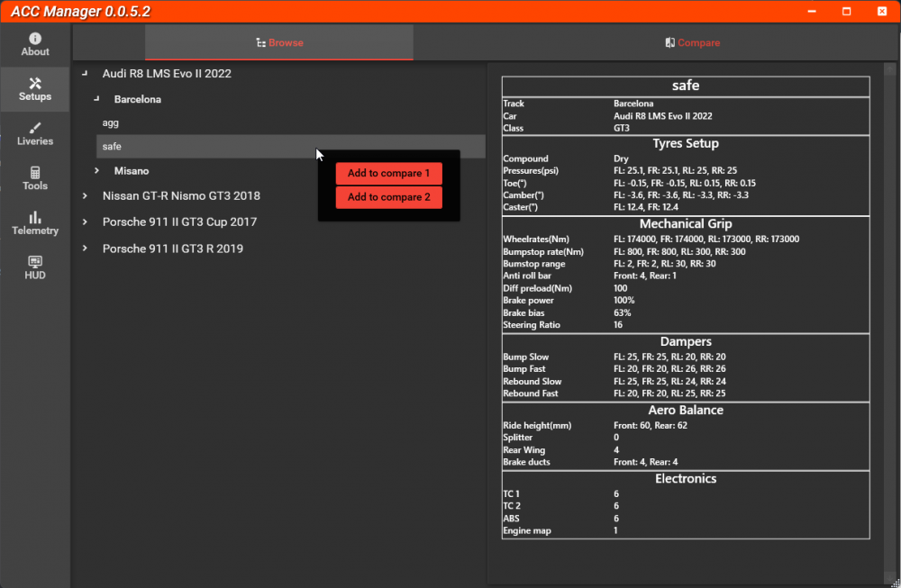Select Porsche 911 II GT3 R 2019 label

(173, 249)
